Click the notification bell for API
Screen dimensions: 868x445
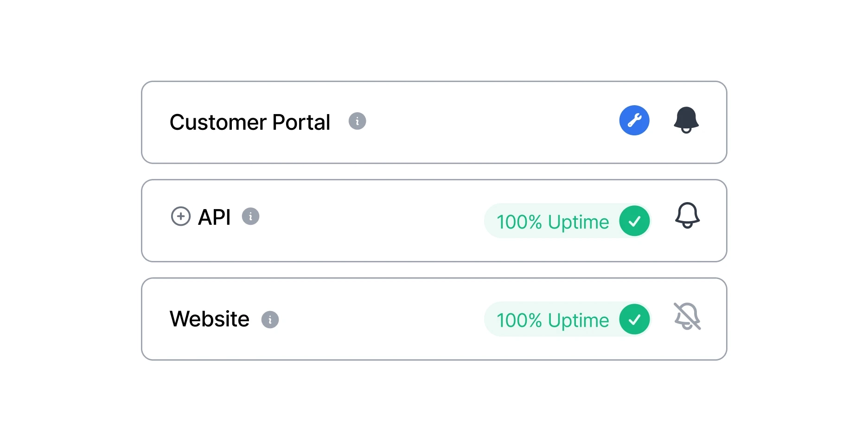(x=688, y=216)
